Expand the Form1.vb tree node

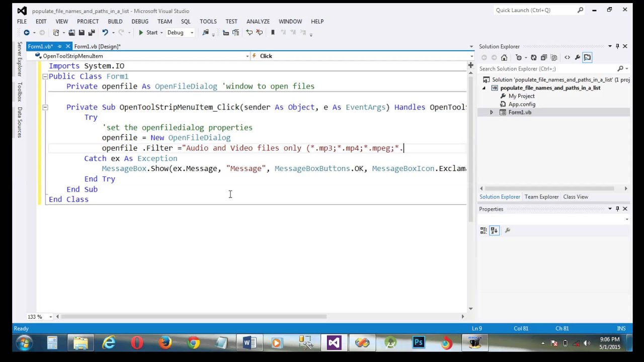492,113
